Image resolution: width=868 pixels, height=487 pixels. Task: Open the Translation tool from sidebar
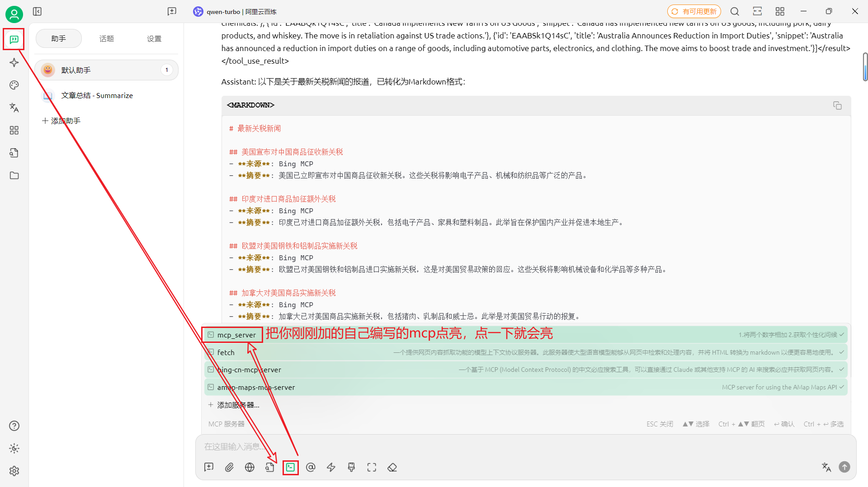tap(14, 108)
